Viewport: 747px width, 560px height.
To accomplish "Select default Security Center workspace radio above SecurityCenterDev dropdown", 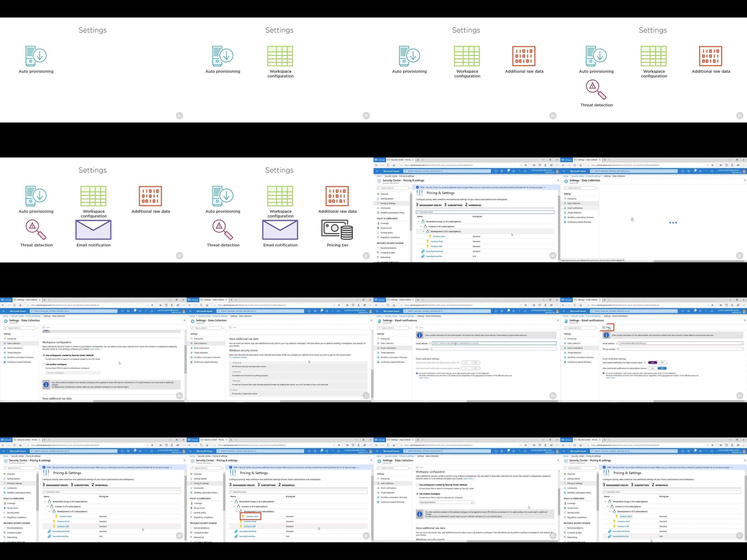I will [x=417, y=485].
